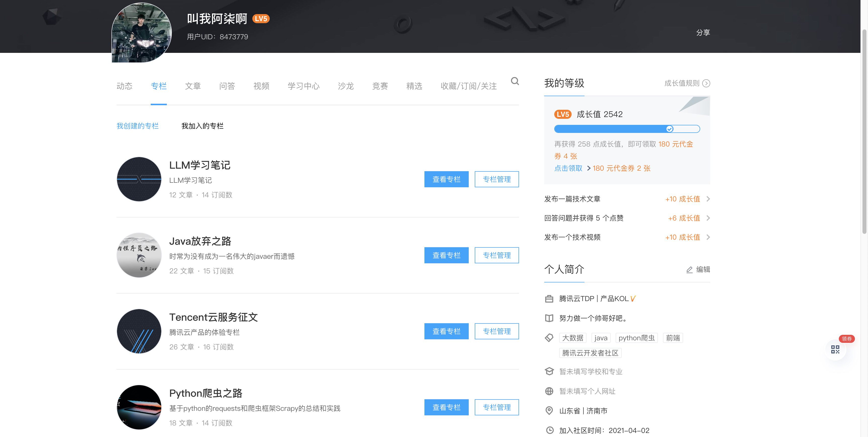Click the red 领券 coupon badge
Viewport: 868px width, 437px height.
click(846, 339)
